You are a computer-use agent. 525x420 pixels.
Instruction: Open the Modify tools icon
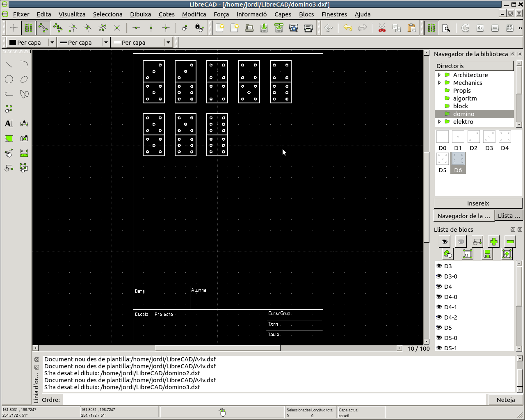pos(9,153)
